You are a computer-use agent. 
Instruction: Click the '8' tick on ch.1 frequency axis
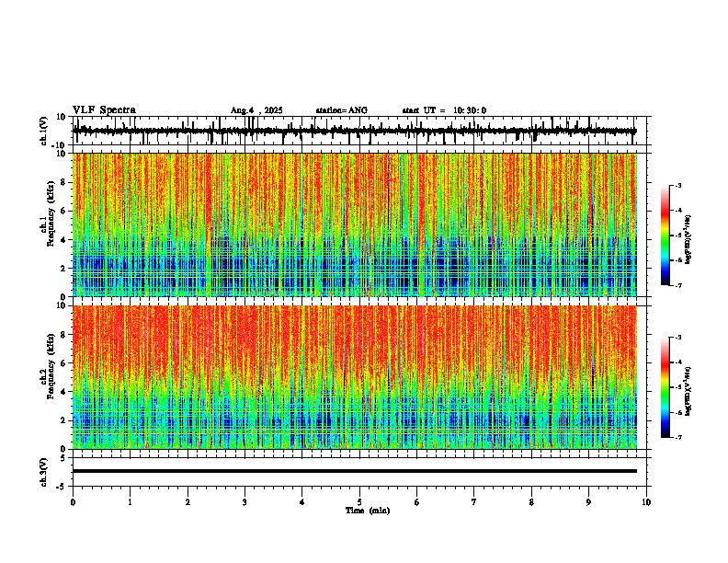coord(63,182)
